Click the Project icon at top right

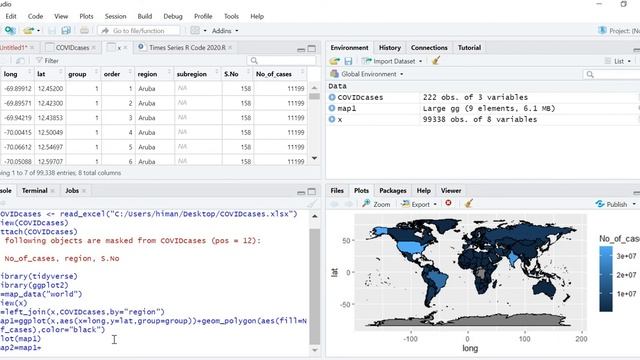[x=602, y=30]
